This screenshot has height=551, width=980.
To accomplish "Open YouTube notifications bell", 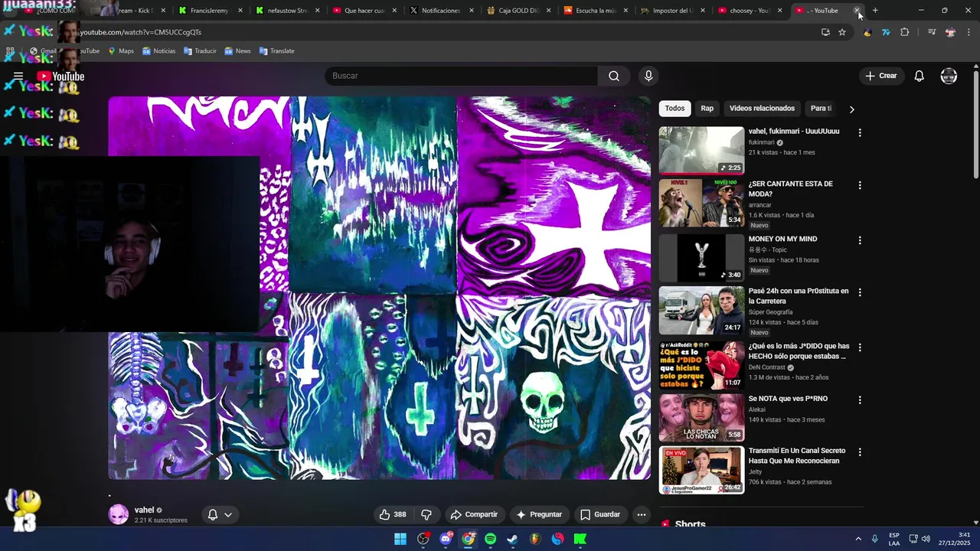I will 920,76.
